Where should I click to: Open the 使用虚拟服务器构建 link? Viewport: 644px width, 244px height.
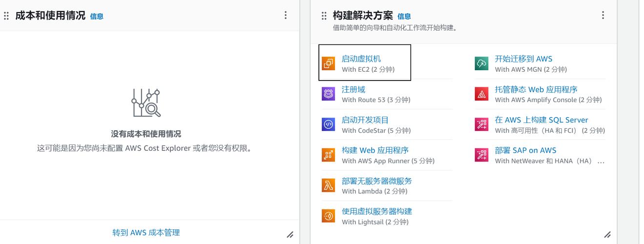click(377, 211)
